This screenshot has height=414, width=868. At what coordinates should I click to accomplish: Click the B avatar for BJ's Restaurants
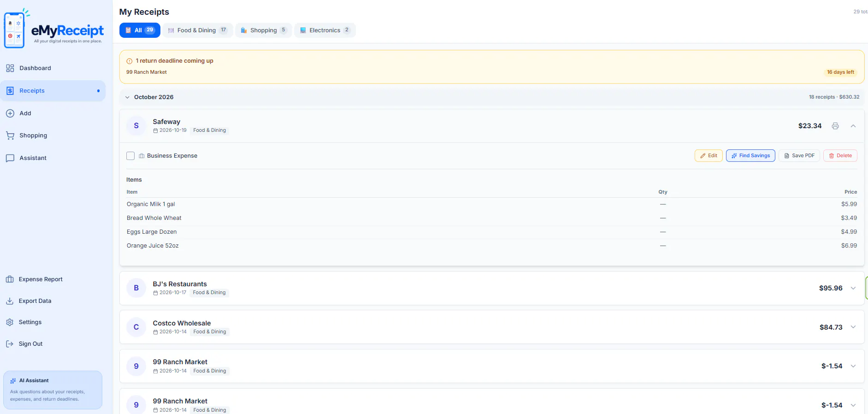click(x=136, y=288)
